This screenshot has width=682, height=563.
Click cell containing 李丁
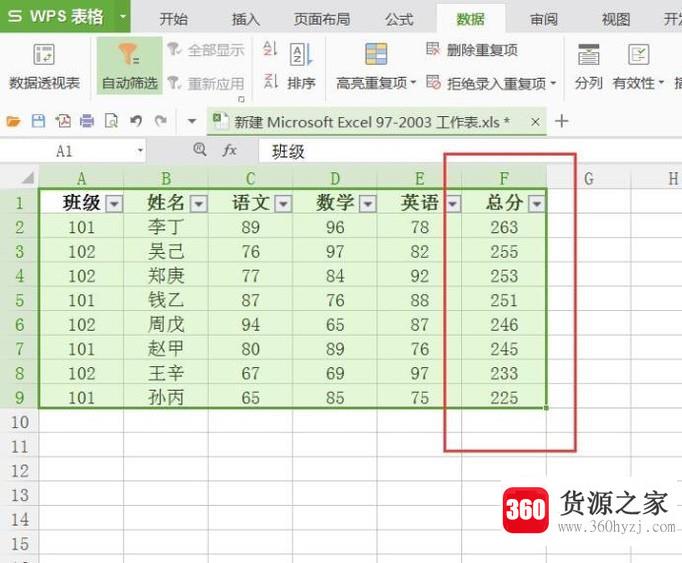[166, 227]
